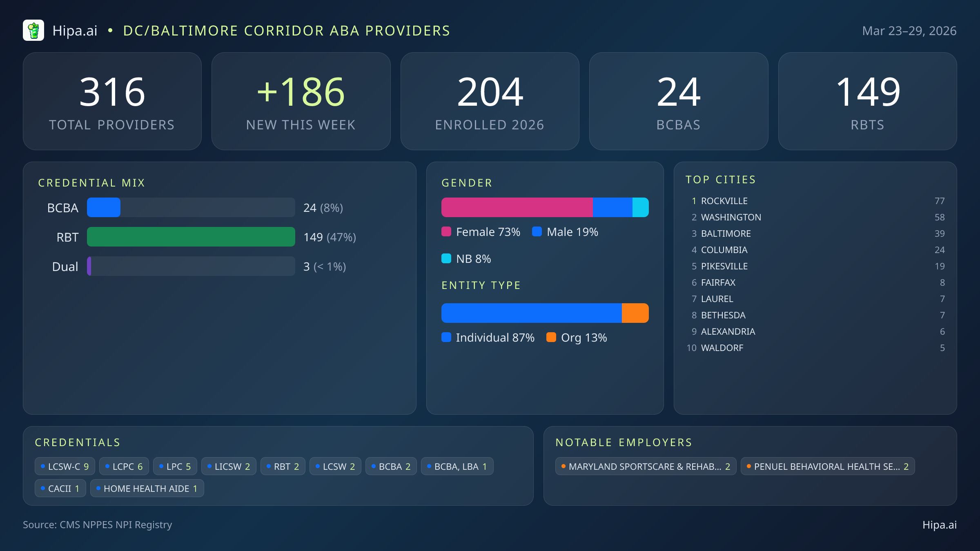
Task: Click the bullet icon on LCSW-C credential chip
Action: click(x=43, y=466)
